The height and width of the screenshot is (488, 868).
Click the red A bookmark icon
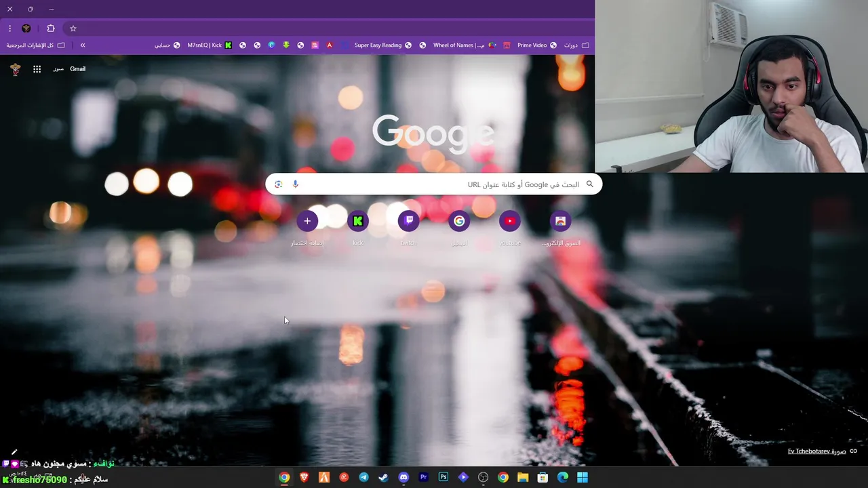[330, 45]
